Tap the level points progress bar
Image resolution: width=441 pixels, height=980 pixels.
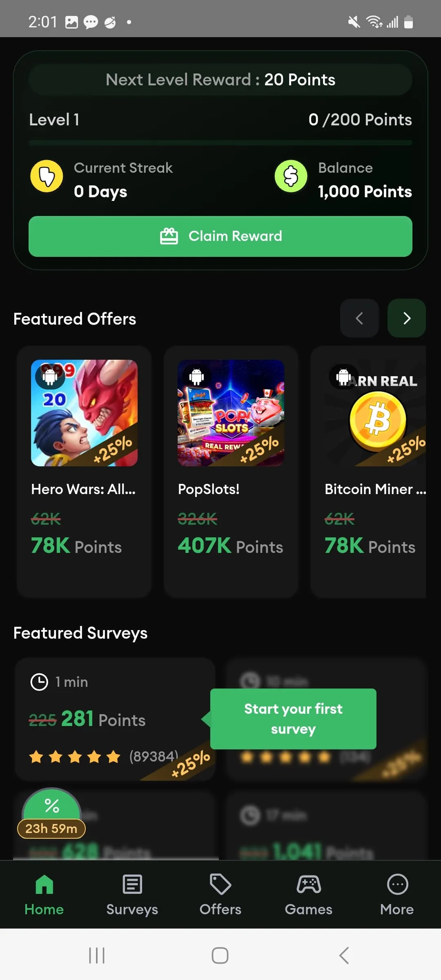[220, 143]
